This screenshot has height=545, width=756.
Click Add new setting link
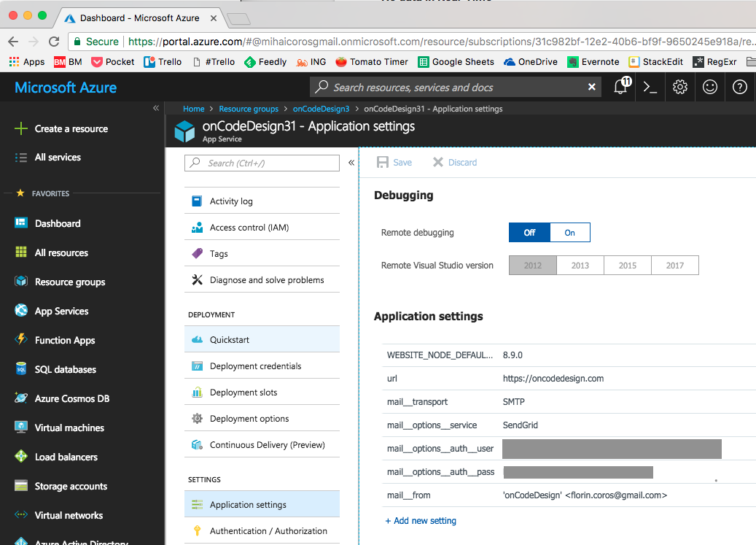point(421,521)
